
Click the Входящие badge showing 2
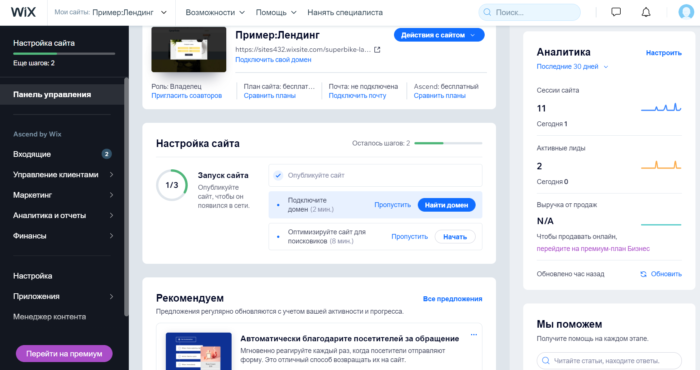point(106,154)
